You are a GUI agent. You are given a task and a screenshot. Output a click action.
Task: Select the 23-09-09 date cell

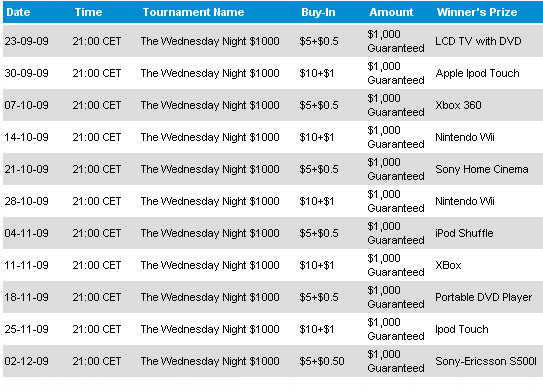pos(26,41)
